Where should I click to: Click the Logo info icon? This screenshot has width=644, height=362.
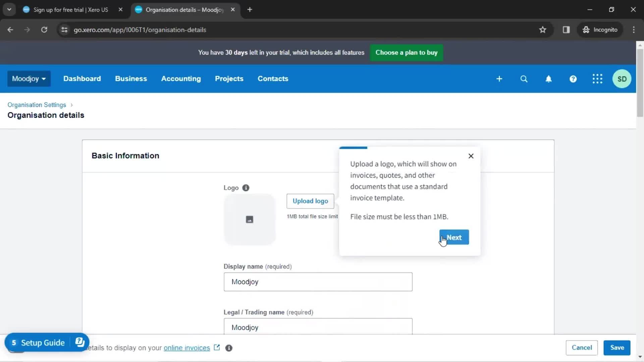point(246,188)
